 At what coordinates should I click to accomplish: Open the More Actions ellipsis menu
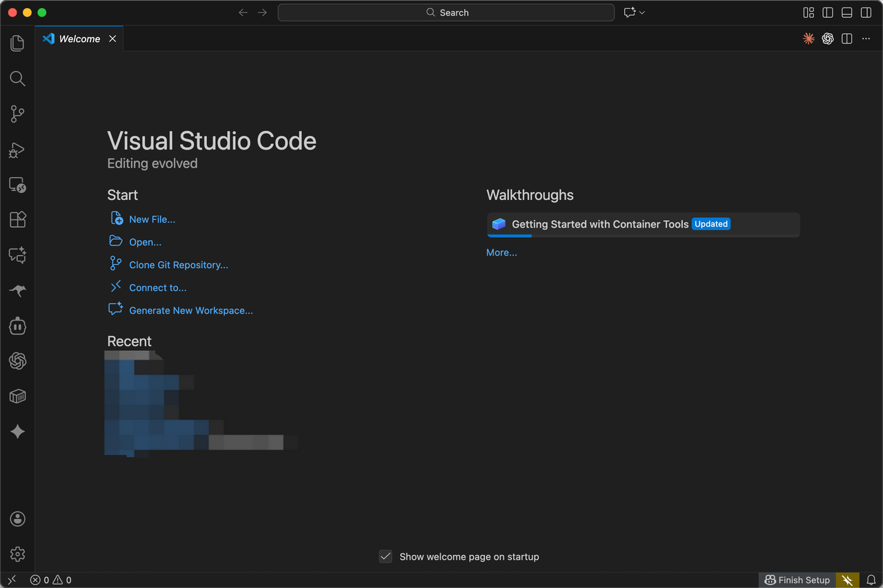point(866,39)
